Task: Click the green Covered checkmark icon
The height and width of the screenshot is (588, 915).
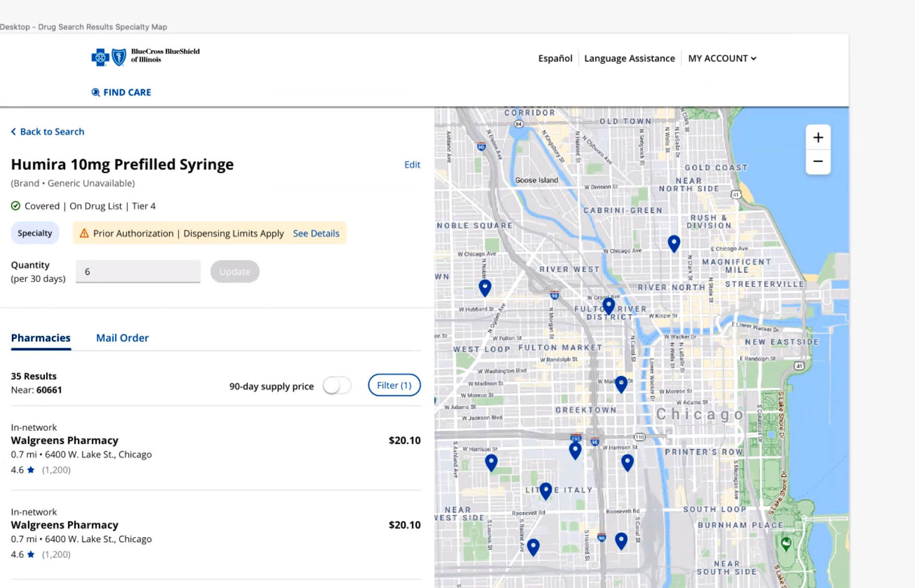Action: point(16,206)
